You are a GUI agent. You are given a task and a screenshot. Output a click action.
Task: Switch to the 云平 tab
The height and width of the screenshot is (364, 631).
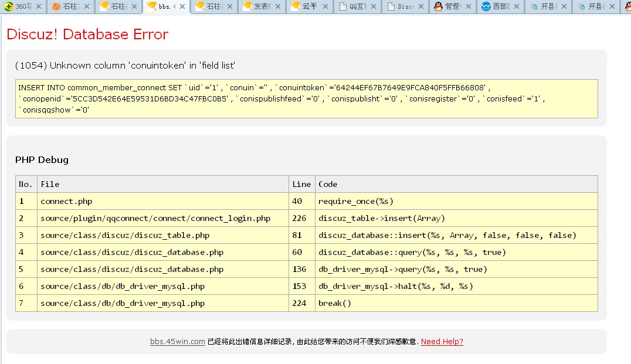(x=310, y=6)
